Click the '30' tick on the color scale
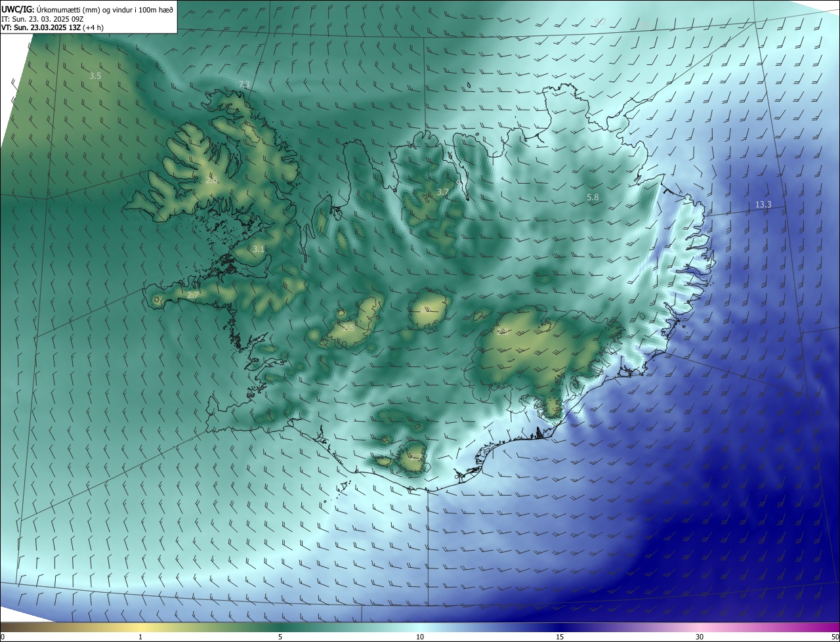The height and width of the screenshot is (642, 840). tap(700, 637)
